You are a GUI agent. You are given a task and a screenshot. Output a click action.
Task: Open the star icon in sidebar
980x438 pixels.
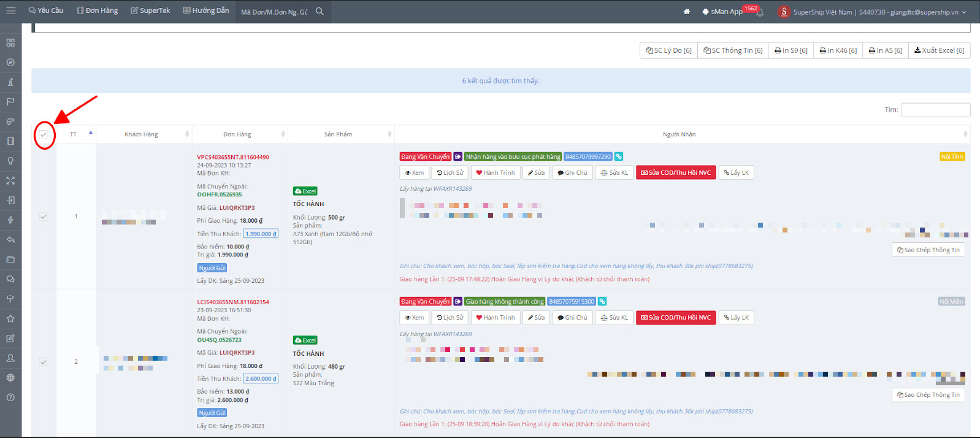coord(10,318)
